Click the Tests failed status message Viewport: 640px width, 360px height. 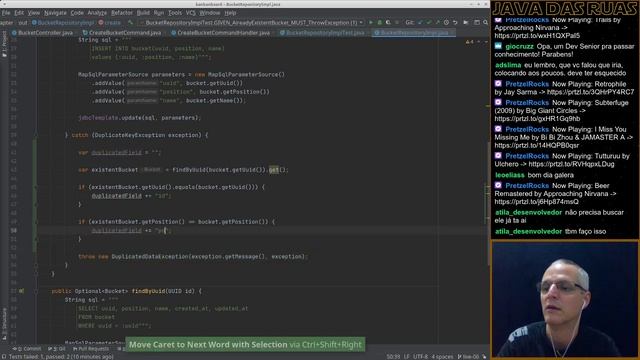pos(60,357)
